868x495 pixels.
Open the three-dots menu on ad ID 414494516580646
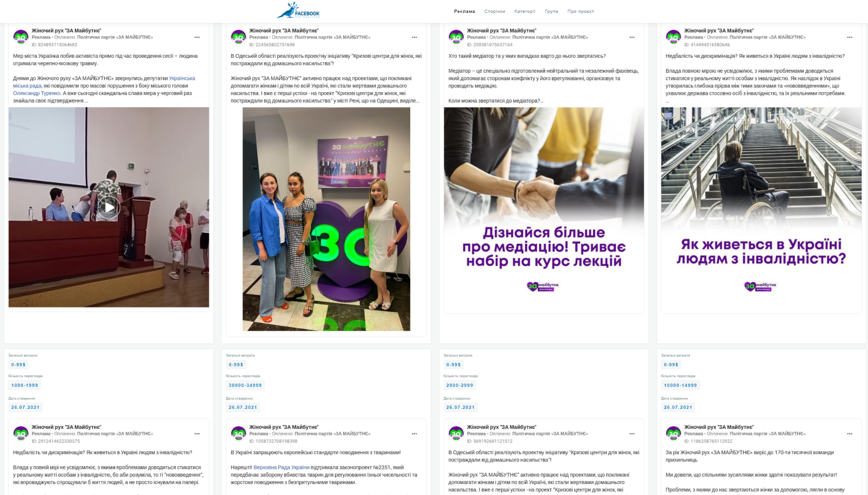850,37
